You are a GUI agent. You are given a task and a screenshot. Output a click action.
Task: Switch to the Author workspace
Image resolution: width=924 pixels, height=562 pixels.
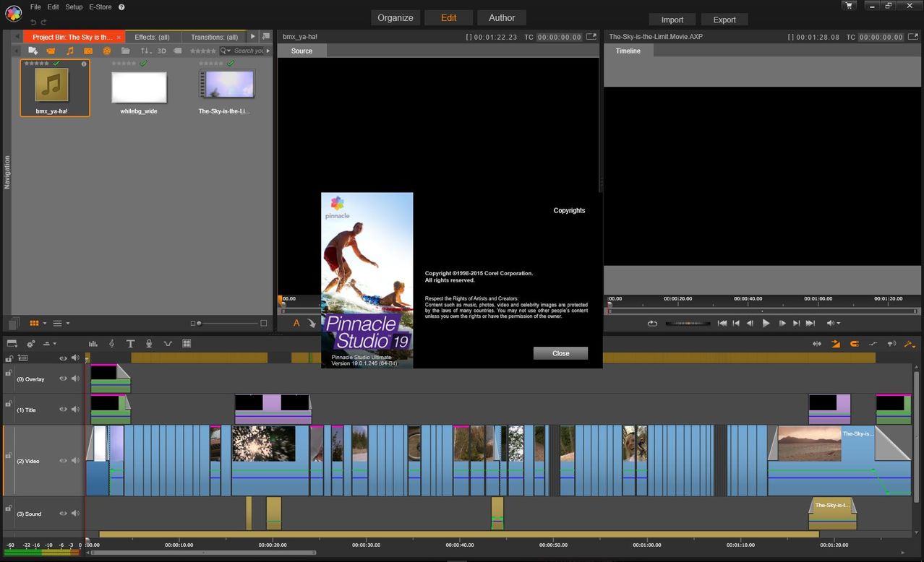click(502, 17)
